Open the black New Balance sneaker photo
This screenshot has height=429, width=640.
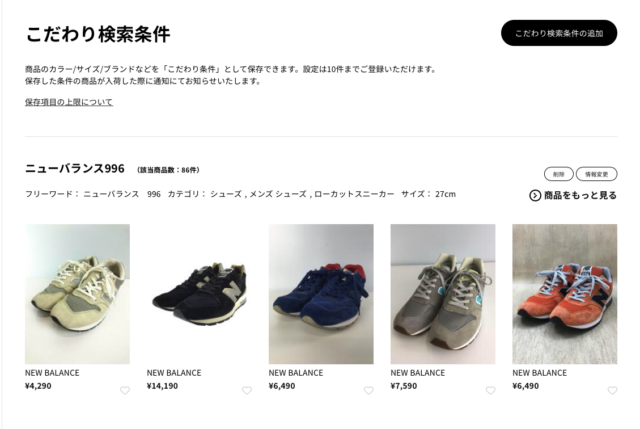[x=199, y=294]
